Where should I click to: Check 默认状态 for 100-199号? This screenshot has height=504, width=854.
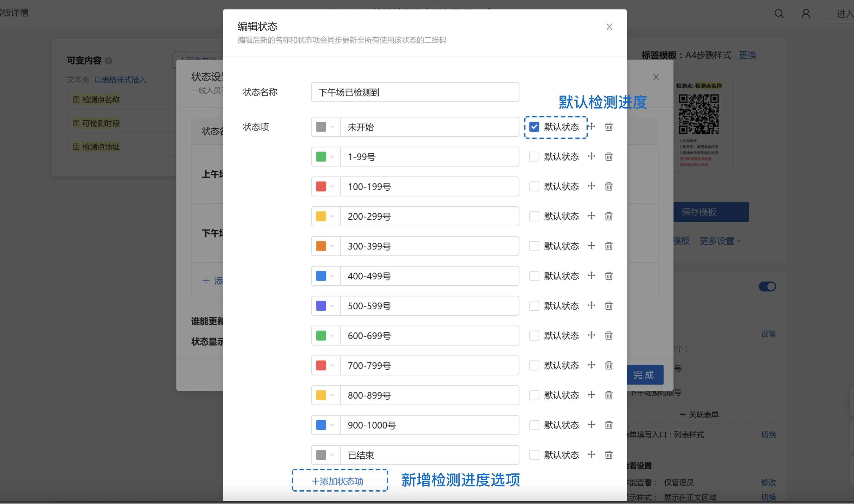pyautogui.click(x=534, y=186)
